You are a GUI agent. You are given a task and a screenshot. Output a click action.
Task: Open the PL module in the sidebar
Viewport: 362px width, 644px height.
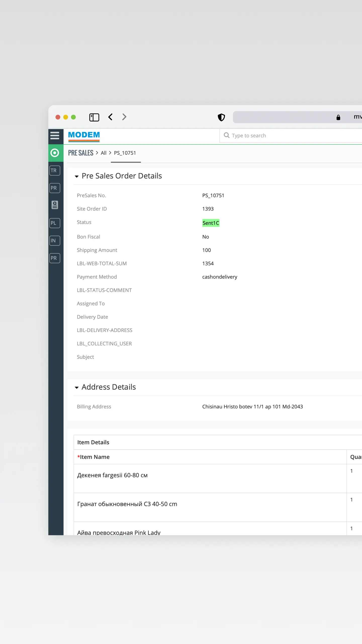(55, 223)
